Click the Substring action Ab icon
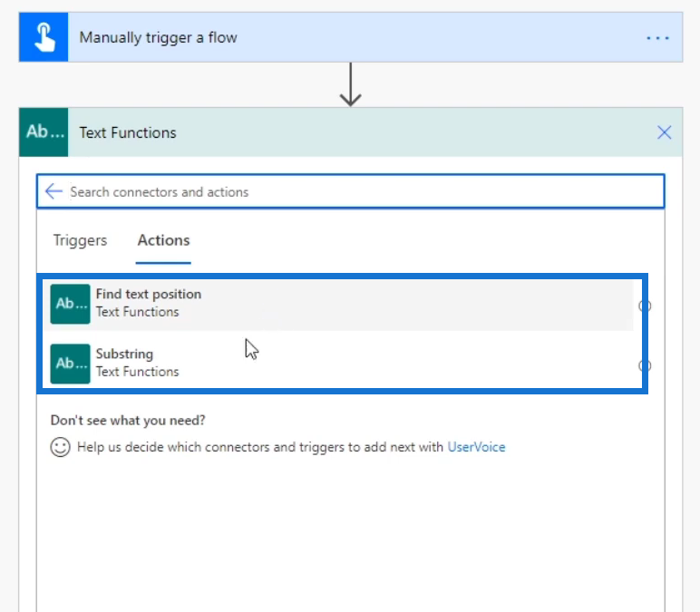The image size is (700, 612). click(x=70, y=364)
